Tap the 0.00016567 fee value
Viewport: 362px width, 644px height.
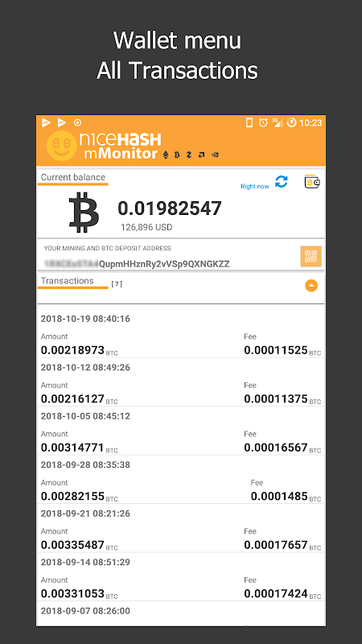[x=276, y=448]
